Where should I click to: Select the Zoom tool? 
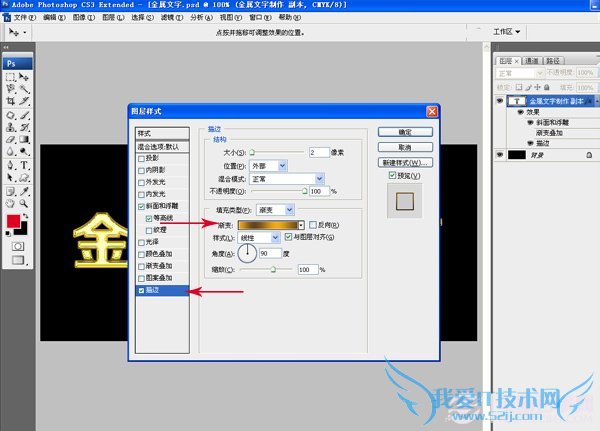point(24,204)
